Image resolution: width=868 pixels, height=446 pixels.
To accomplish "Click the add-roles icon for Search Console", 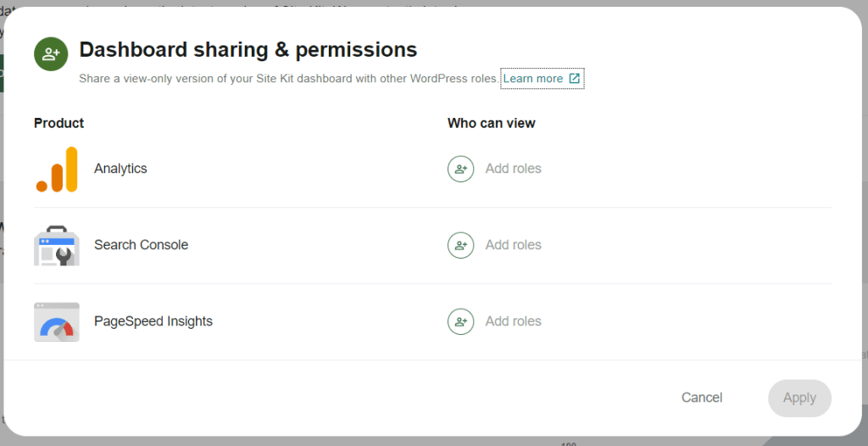I will [x=460, y=245].
